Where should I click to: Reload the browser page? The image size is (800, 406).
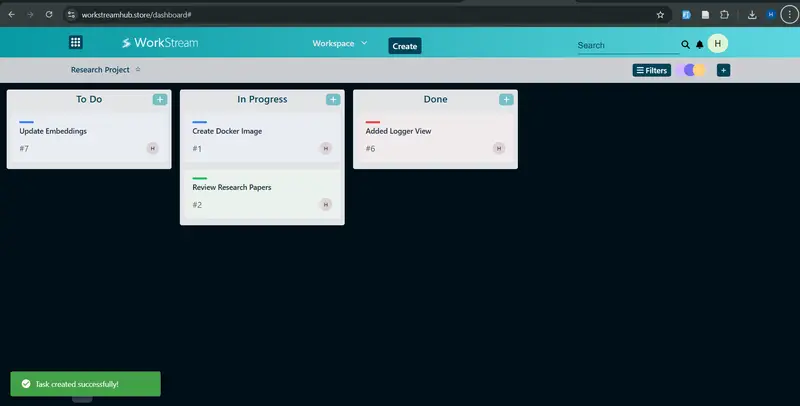pyautogui.click(x=49, y=15)
